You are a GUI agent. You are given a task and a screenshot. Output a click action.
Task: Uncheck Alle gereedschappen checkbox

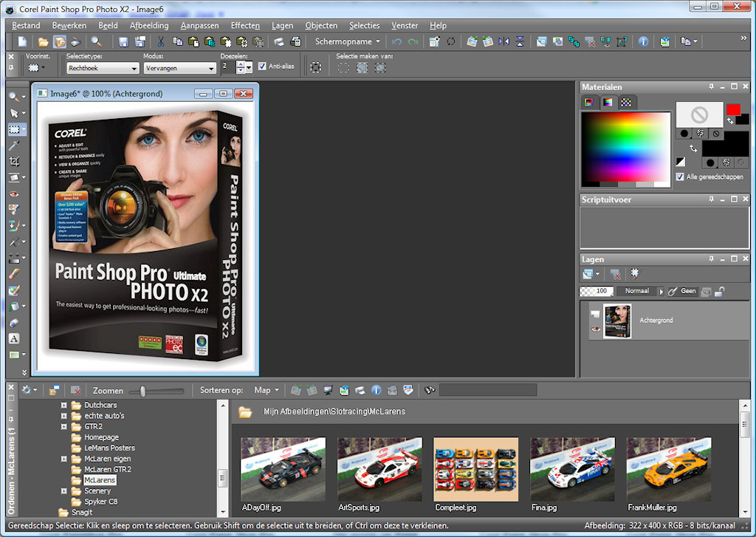pos(680,177)
